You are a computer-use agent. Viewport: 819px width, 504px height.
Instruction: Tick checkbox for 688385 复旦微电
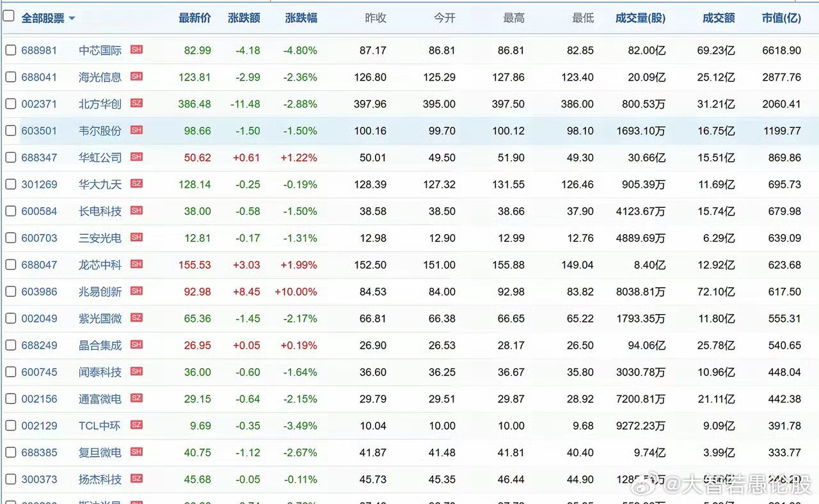[10, 453]
